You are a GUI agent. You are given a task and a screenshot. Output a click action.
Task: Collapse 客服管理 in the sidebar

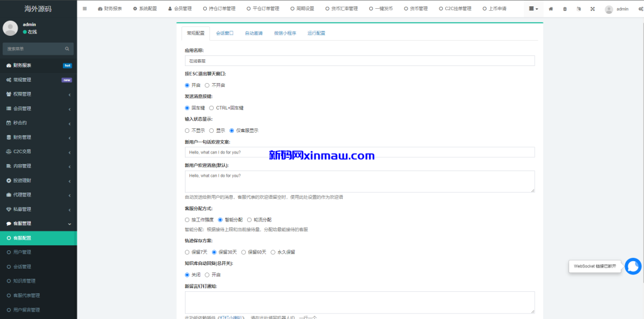coord(38,223)
